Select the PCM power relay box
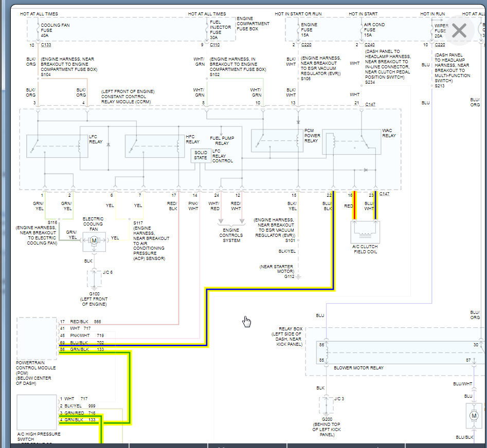 [x=277, y=141]
